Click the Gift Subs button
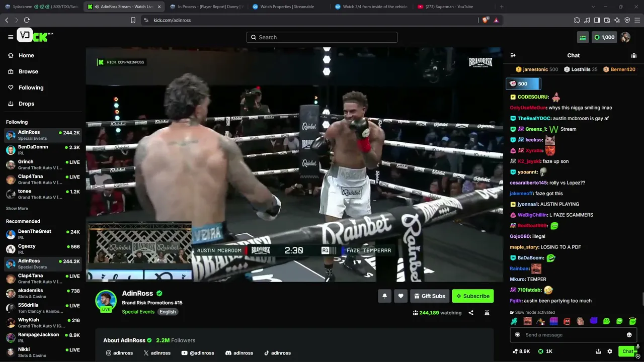This screenshot has height=362, width=644. 430,296
